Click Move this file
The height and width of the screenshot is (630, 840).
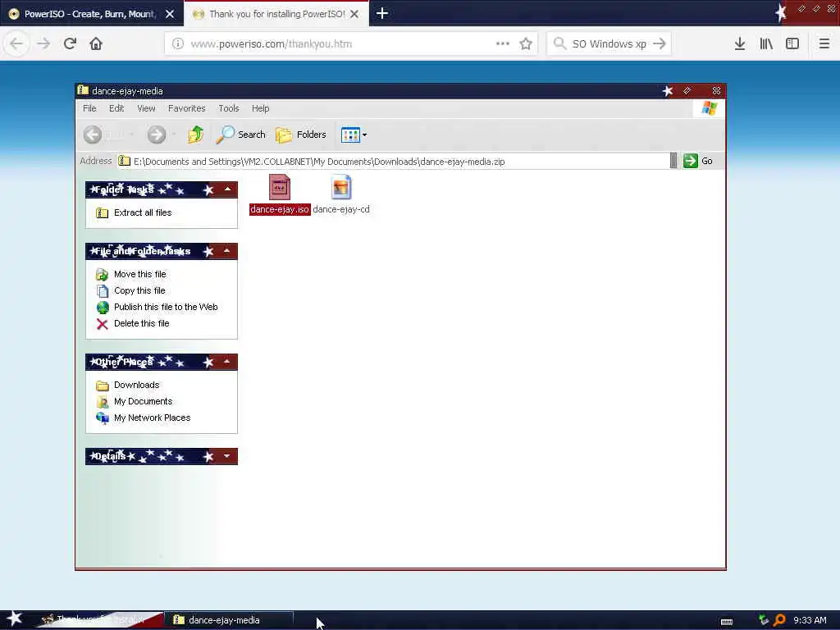tap(131, 274)
